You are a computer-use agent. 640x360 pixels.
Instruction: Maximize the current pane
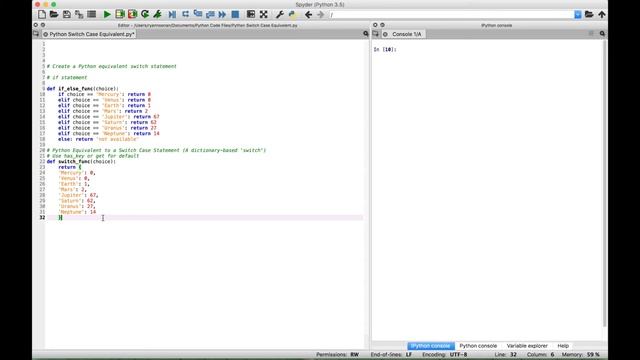click(x=251, y=15)
